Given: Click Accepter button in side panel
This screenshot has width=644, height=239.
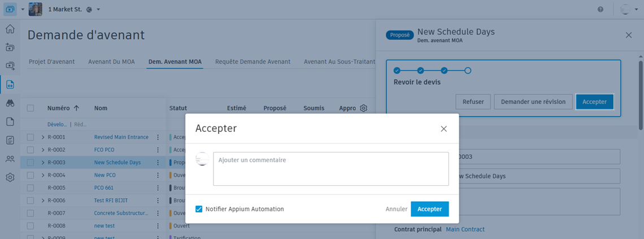Looking at the screenshot, I should [595, 102].
